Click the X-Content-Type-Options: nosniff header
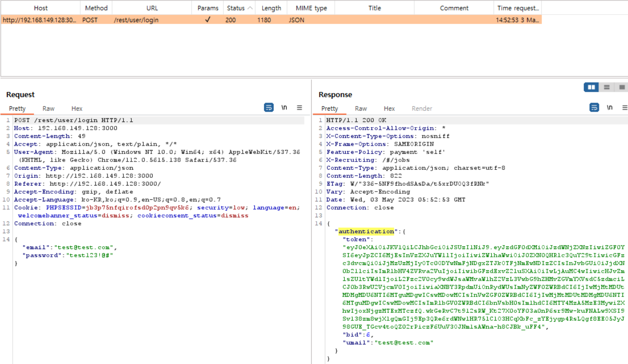Viewport: 628px width, 364px height. click(x=388, y=136)
